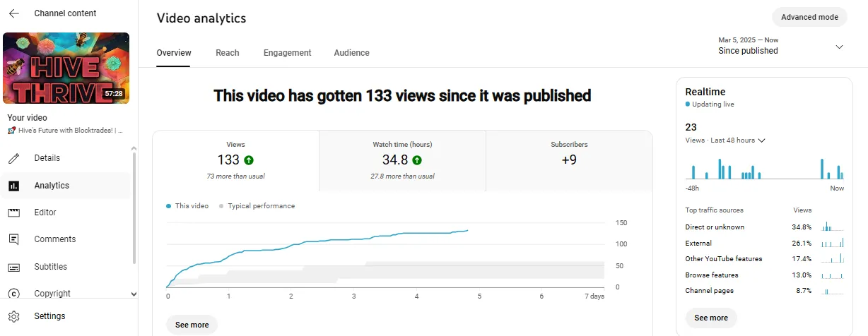Screen dimensions: 868x336
Task: Click the 13.0% traffic value
Action: [x=802, y=275]
